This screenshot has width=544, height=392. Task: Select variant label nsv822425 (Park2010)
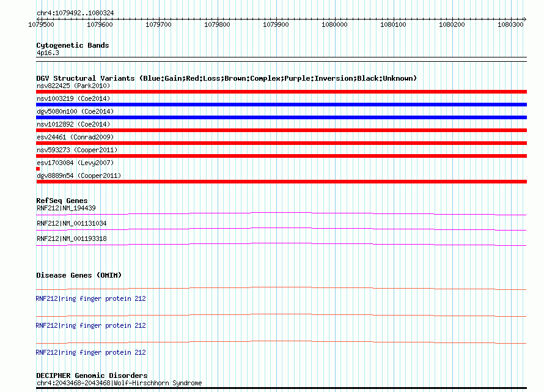point(73,86)
